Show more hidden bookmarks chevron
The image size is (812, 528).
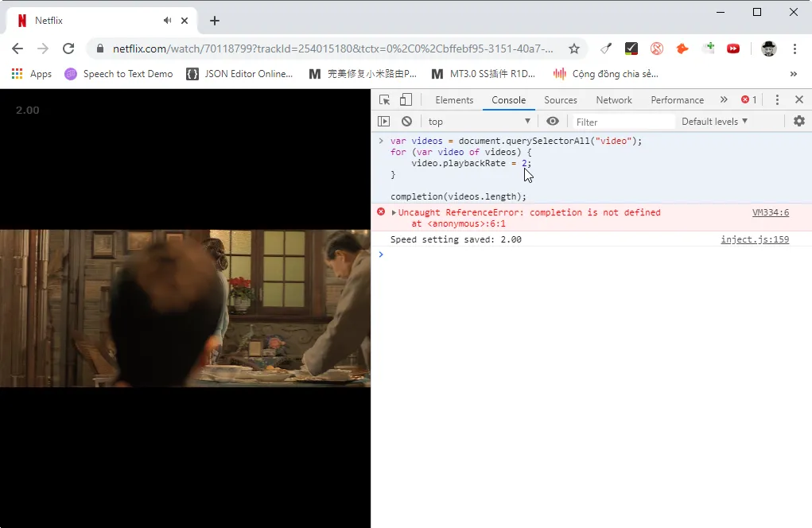tap(794, 74)
